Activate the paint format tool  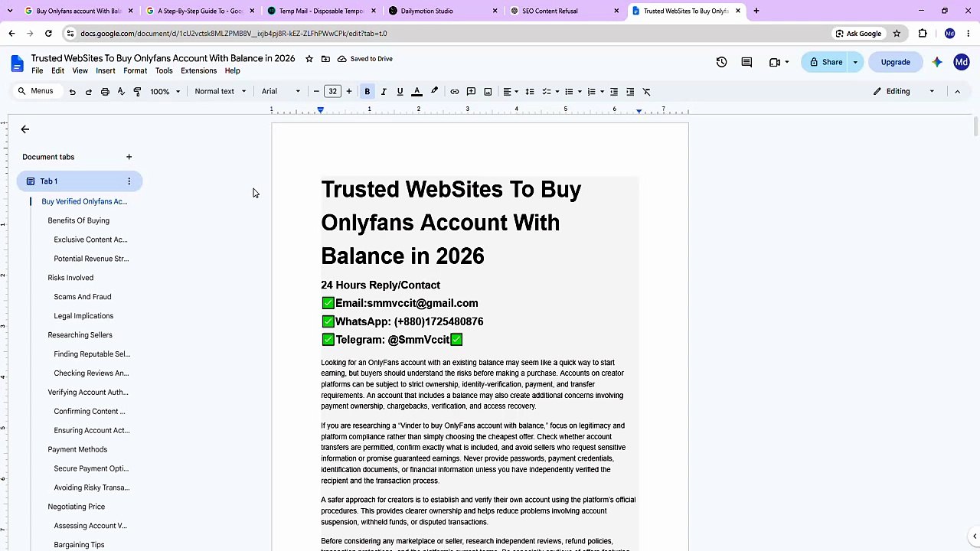137,92
